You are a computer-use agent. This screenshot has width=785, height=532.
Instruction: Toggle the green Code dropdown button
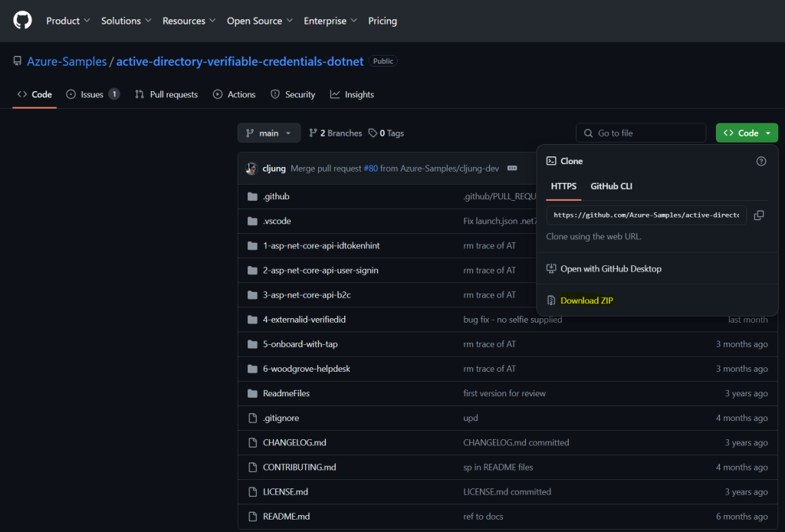pos(747,133)
